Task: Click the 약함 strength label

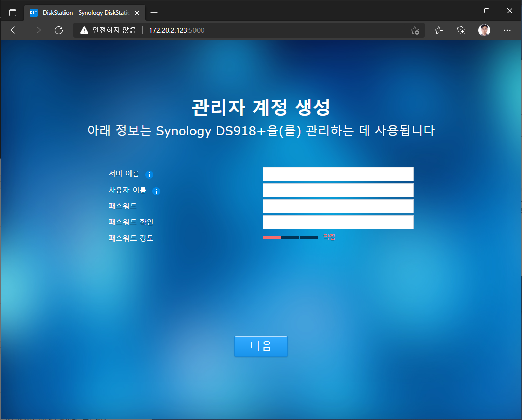Action: pos(330,237)
